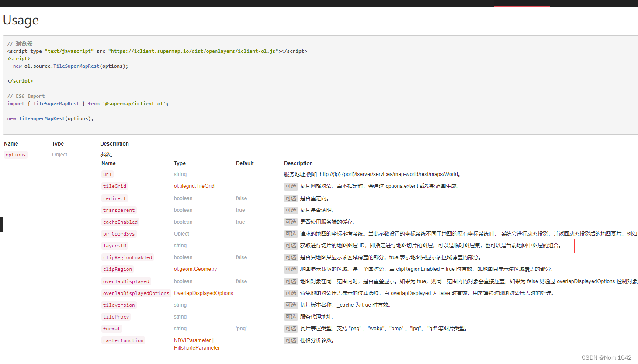The image size is (638, 364).
Task: Follow the NDVIParameter link
Action: pyautogui.click(x=192, y=340)
